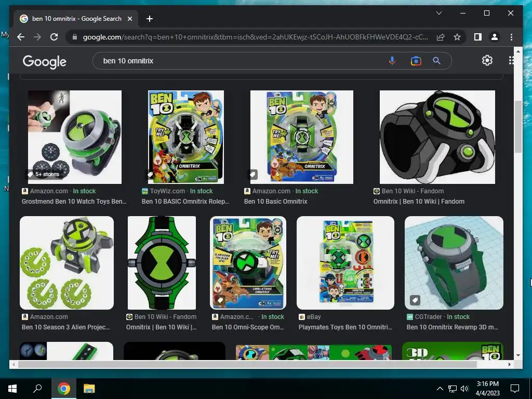Screen dimensions: 532x399
Task: Click the product tag on CGTrader image
Action: pyautogui.click(x=415, y=300)
